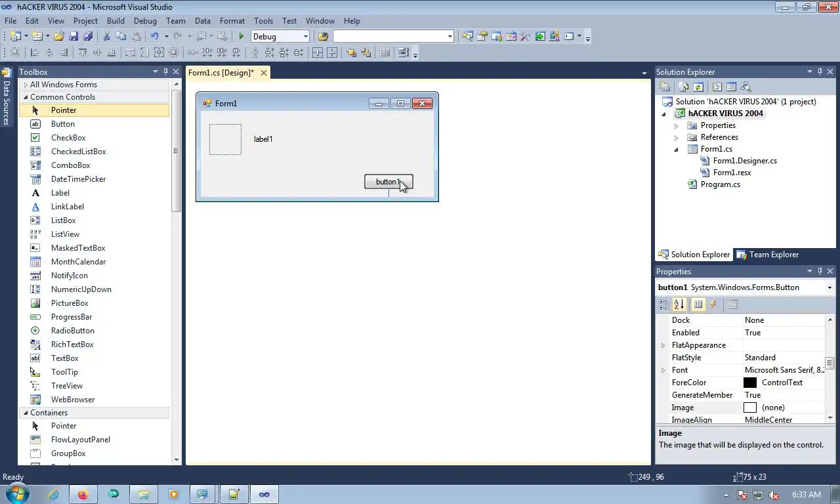The image size is (840, 504).
Task: Click the Categorized view icon in Properties
Action: tap(664, 304)
